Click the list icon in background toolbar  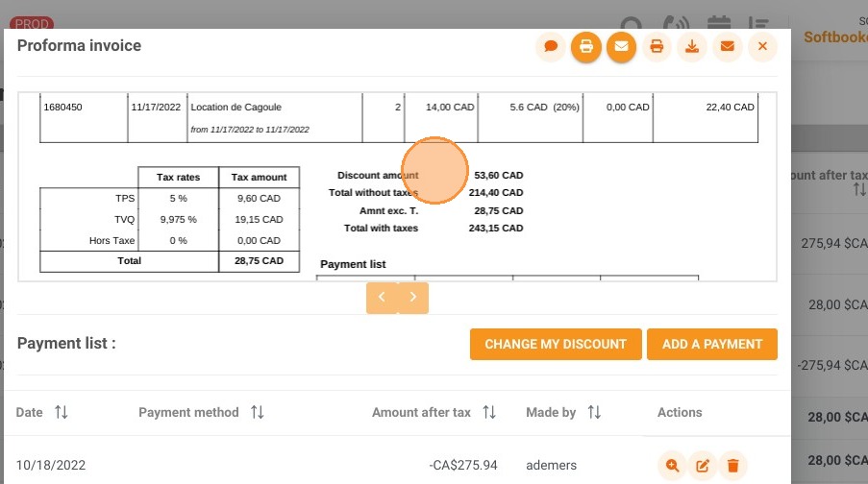click(x=757, y=23)
